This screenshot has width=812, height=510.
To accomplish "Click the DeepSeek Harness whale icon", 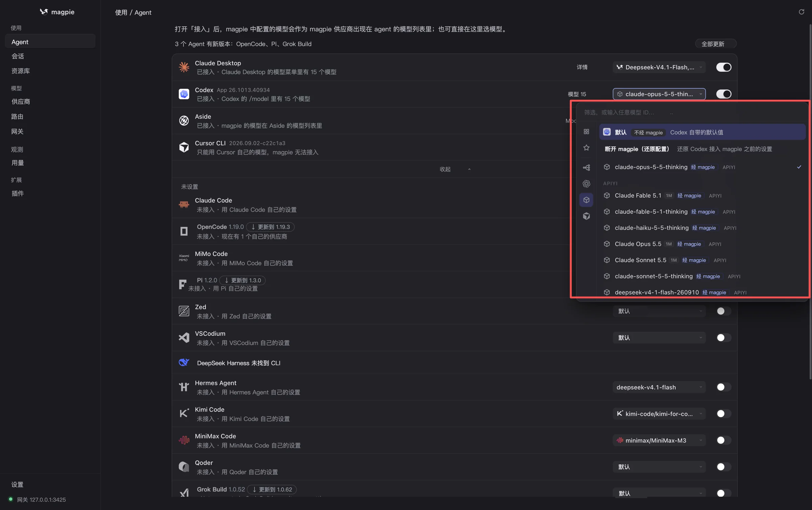I will tap(184, 362).
